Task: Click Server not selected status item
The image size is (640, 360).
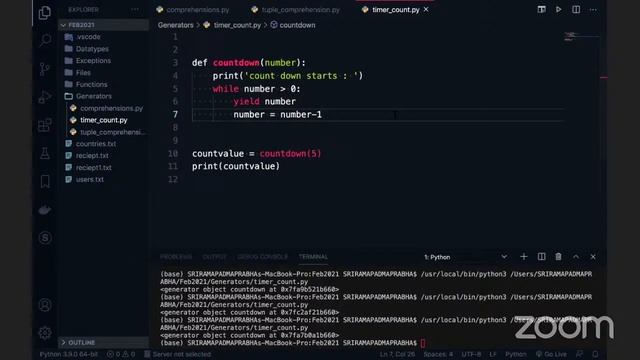Action: pyautogui.click(x=178, y=354)
